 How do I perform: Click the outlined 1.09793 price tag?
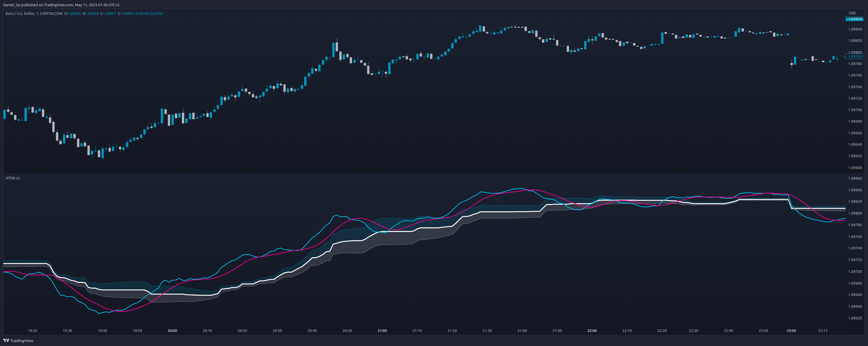(x=854, y=57)
